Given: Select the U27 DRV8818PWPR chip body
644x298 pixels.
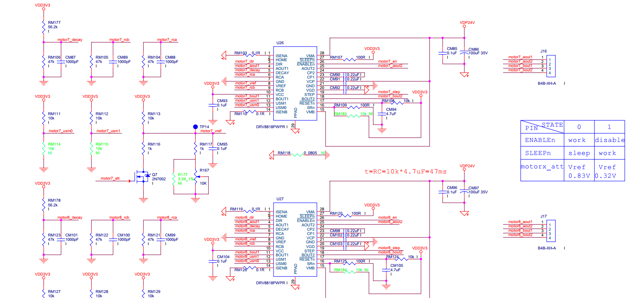Looking at the screenshot, I should click(x=295, y=239).
